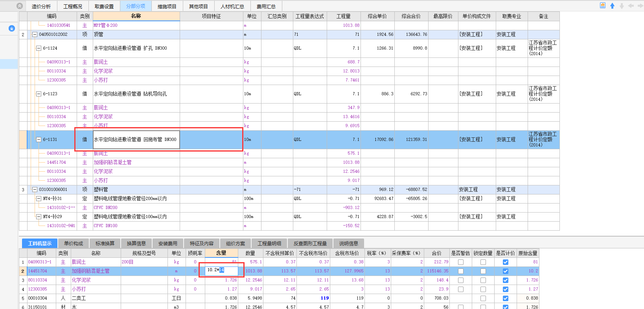Image resolution: width=644 pixels, height=309 pixels.
Task: Untick 是否计价 for 二类工 row
Action: (506, 298)
